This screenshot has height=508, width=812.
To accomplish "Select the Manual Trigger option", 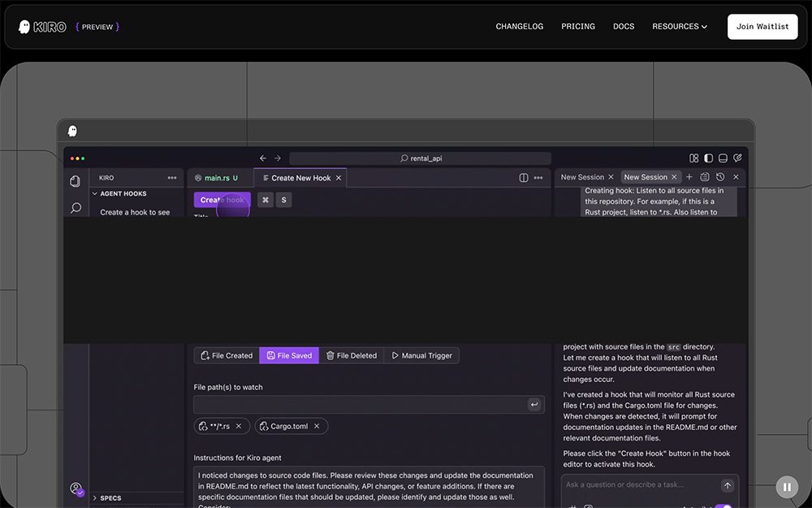I will click(x=421, y=356).
